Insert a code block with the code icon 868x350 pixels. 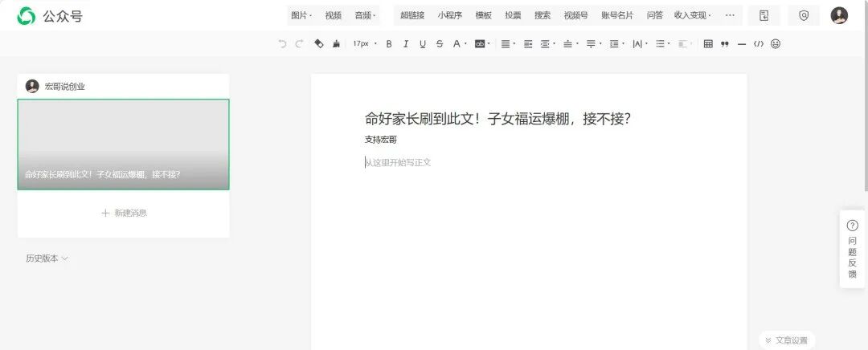point(758,44)
